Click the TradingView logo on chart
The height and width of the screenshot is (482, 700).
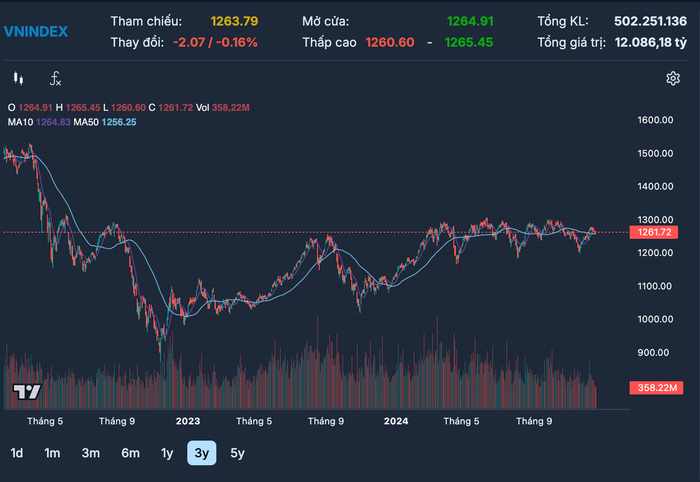27,392
